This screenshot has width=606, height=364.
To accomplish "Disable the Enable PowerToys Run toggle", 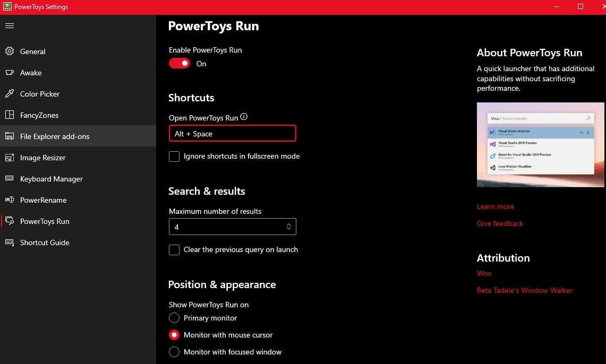I will [x=180, y=64].
